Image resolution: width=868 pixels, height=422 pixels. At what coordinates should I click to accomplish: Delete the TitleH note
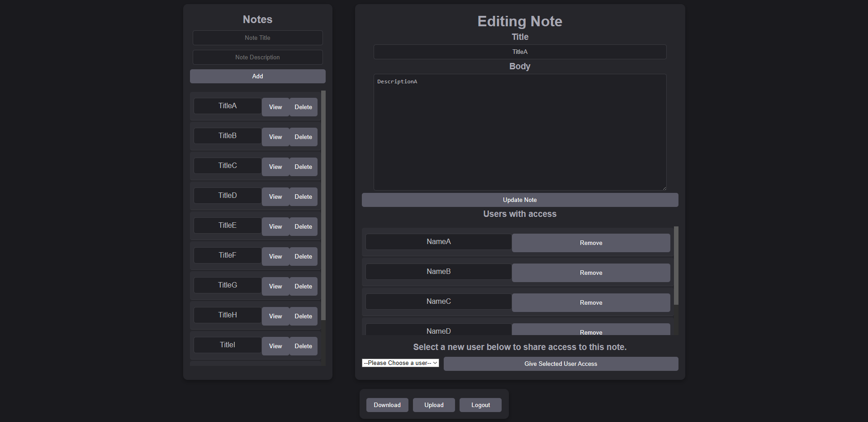coord(303,316)
